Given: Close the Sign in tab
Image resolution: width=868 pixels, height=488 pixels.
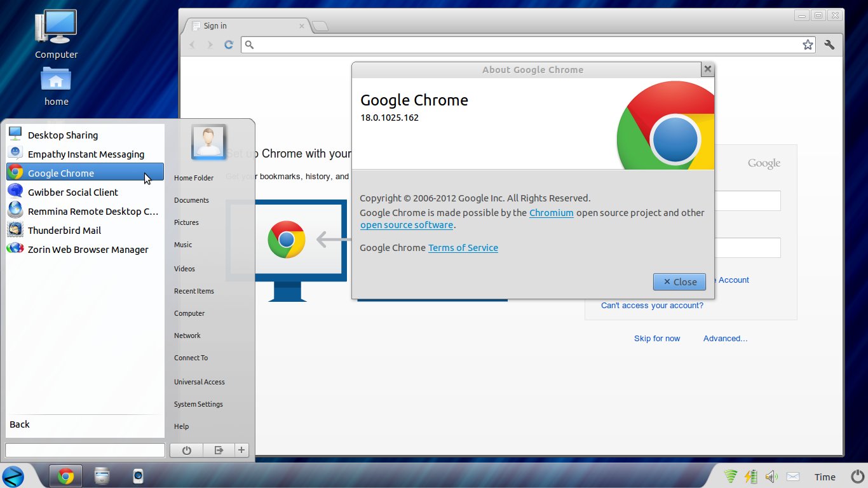Looking at the screenshot, I should [x=302, y=26].
